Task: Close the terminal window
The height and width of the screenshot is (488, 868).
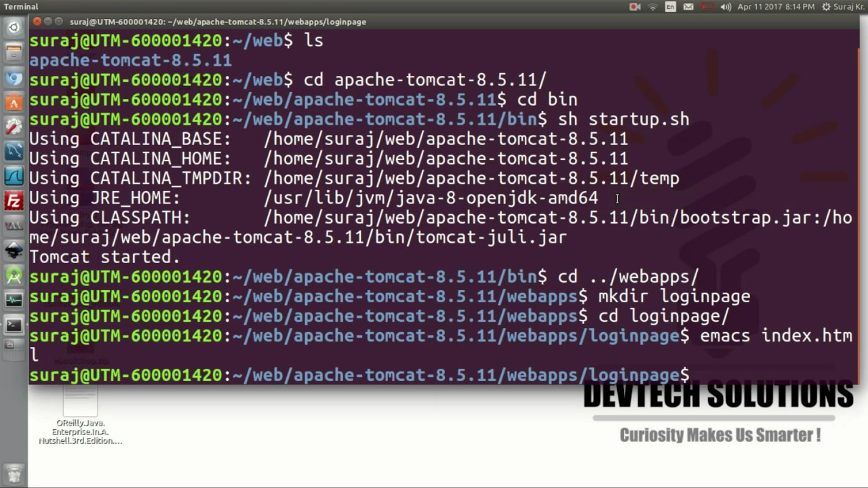Action: point(37,22)
